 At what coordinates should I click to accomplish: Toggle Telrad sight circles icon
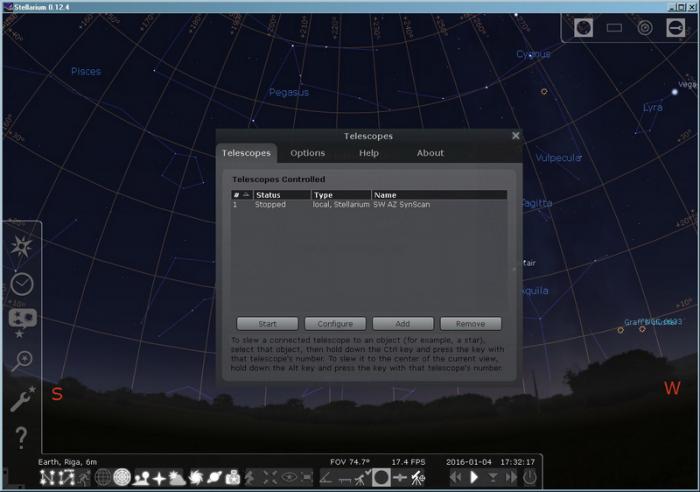pyautogui.click(x=645, y=28)
